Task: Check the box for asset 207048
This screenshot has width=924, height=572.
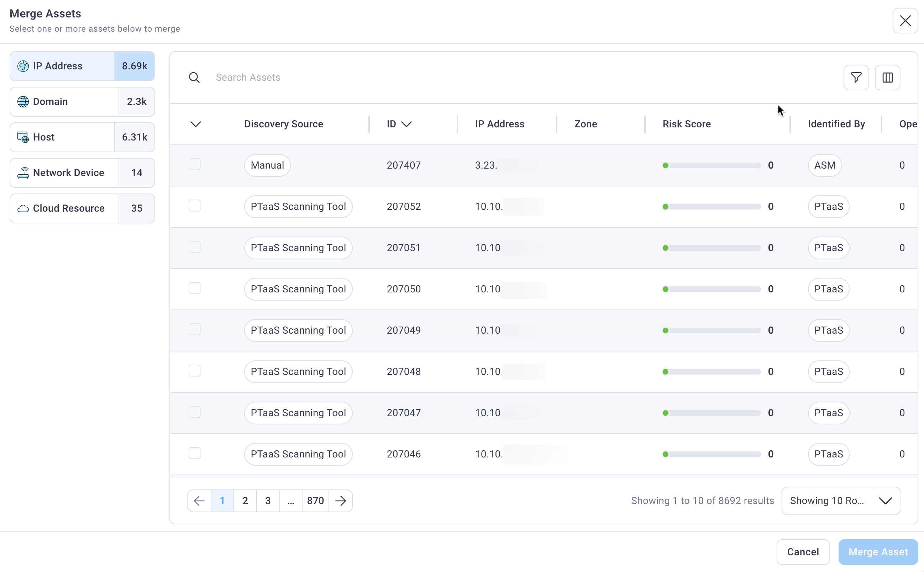Action: (195, 370)
